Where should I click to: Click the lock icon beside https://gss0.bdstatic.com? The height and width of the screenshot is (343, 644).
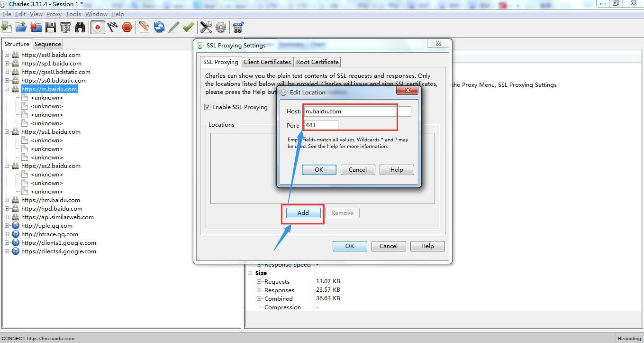[15, 72]
